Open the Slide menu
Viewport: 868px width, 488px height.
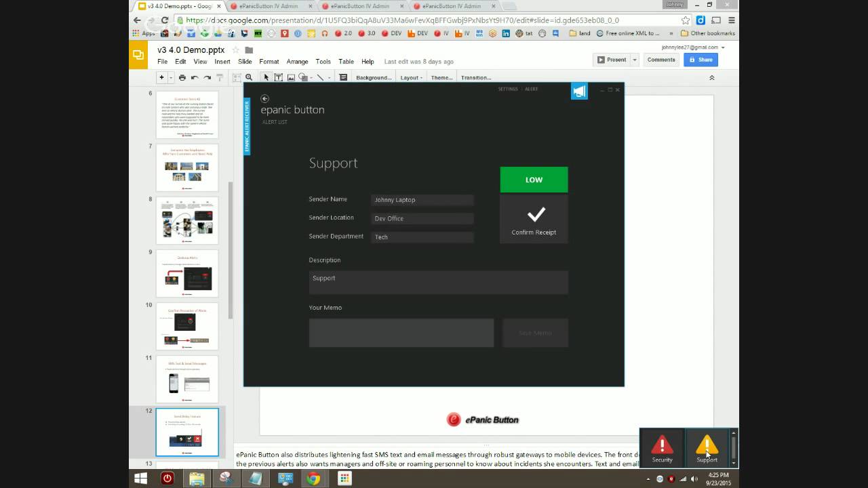[245, 62]
